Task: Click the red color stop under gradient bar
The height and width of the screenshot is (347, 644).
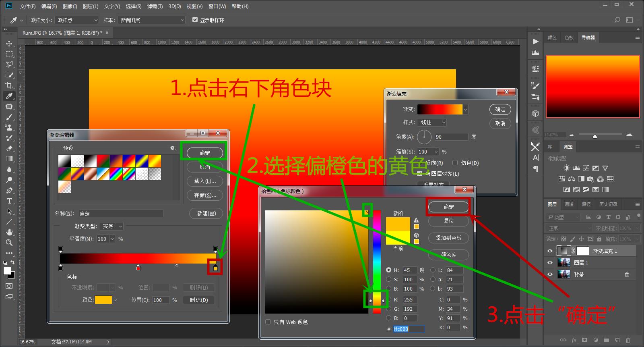Action: 138,268
